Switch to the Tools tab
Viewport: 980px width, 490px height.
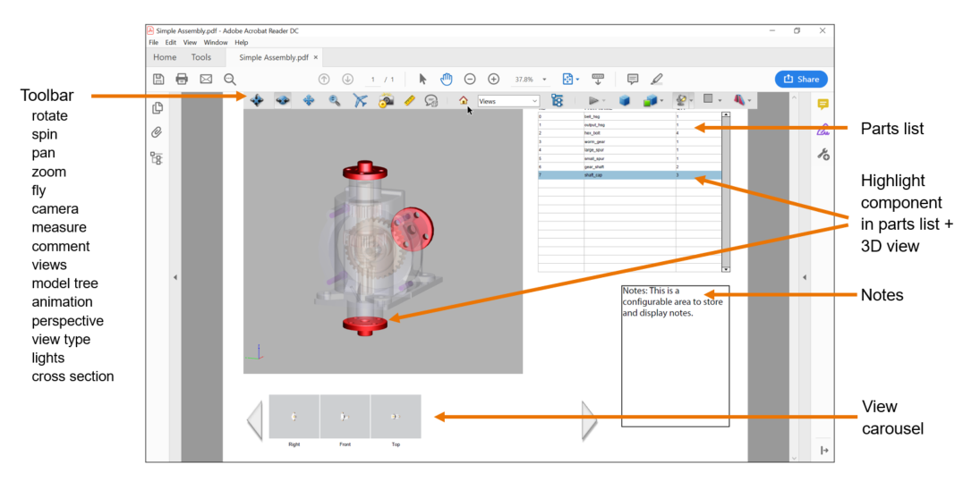point(201,57)
